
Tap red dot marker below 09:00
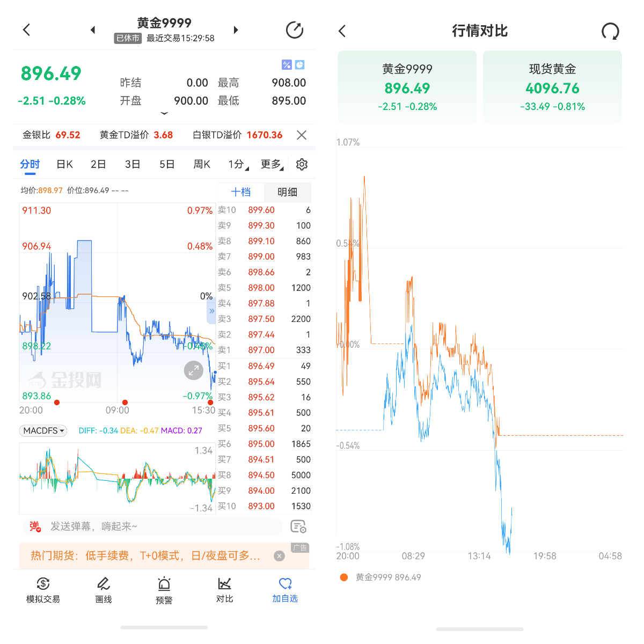[125, 402]
